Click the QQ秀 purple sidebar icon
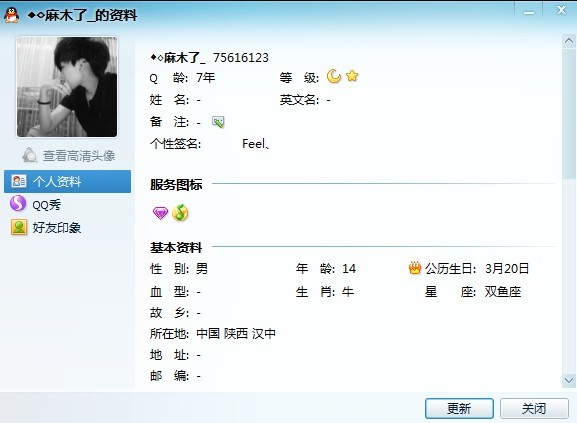The width and height of the screenshot is (577, 423). tap(18, 203)
